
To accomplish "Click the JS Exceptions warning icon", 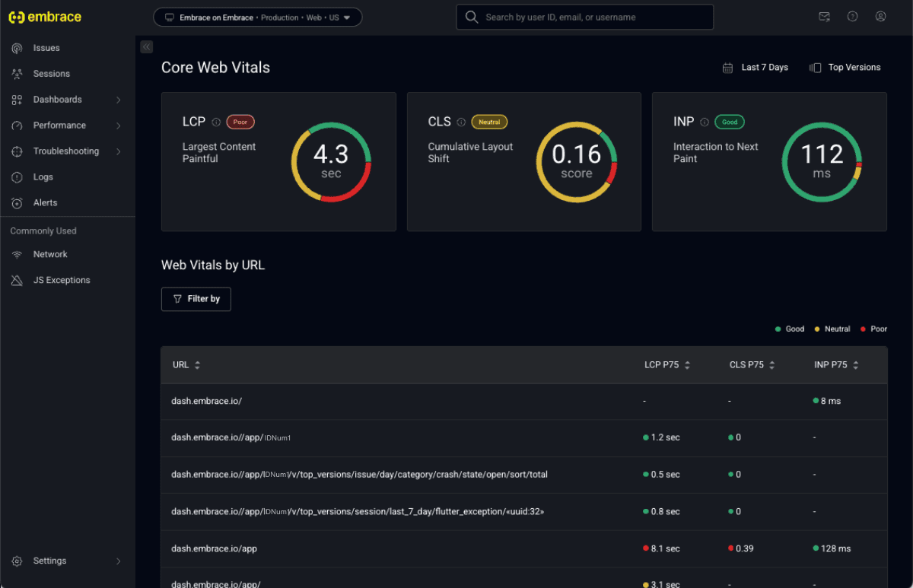I will [17, 281].
